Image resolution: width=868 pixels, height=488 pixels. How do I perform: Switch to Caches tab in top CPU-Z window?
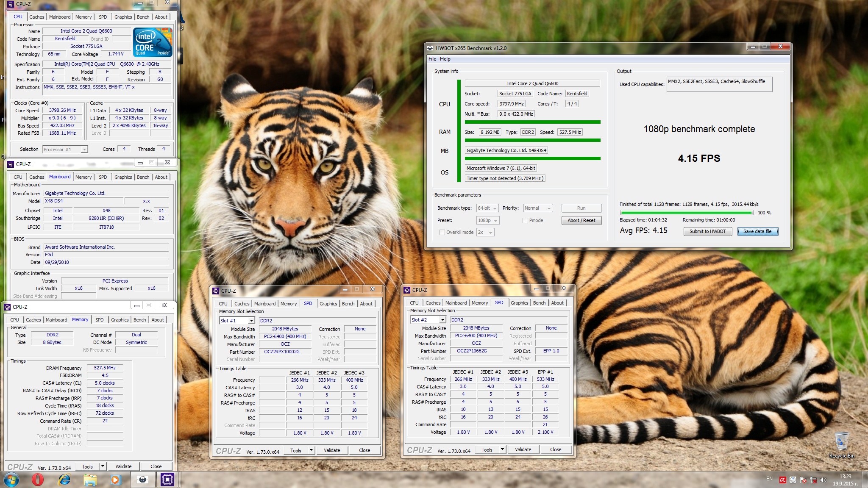[x=36, y=17]
